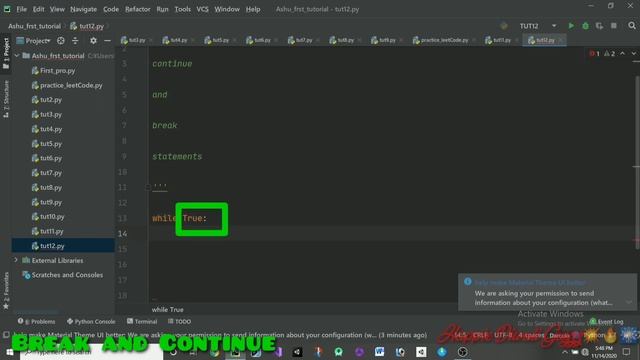Screen dimensions: 640x360
Task: Open the Code menu
Action: (111, 9)
